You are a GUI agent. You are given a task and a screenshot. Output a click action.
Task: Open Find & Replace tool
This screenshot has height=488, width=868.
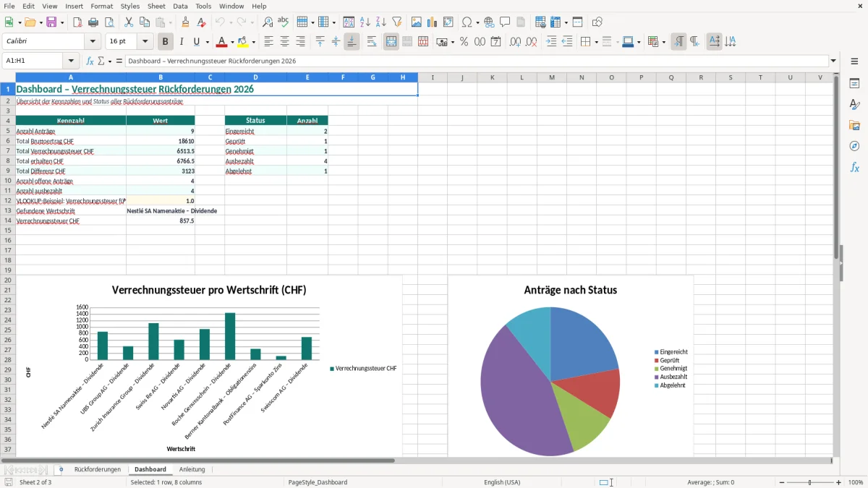click(268, 22)
